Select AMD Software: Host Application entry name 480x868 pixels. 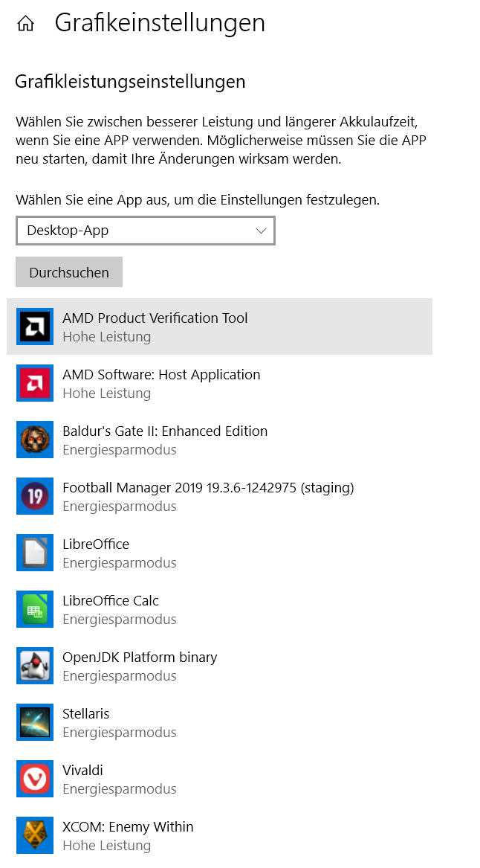point(161,375)
